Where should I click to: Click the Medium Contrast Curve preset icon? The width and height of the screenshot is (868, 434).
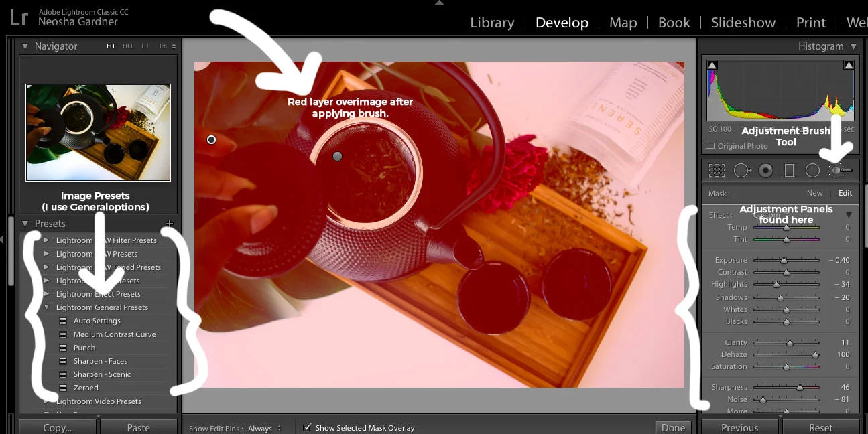[64, 334]
